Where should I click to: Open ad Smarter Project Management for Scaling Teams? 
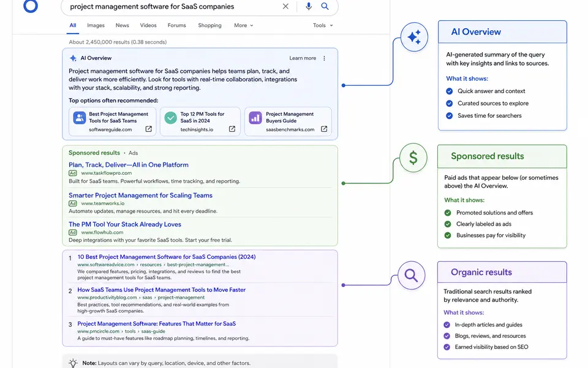pos(141,195)
